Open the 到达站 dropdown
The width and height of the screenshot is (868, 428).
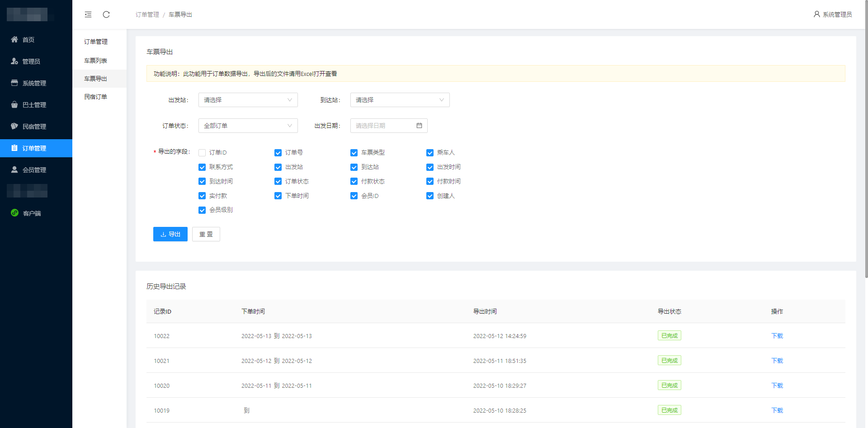pos(400,100)
